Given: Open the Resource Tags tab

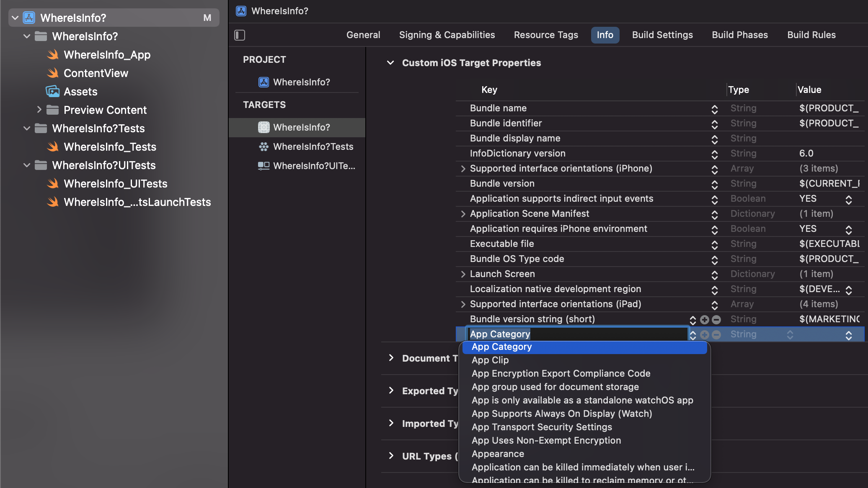Looking at the screenshot, I should tap(546, 35).
